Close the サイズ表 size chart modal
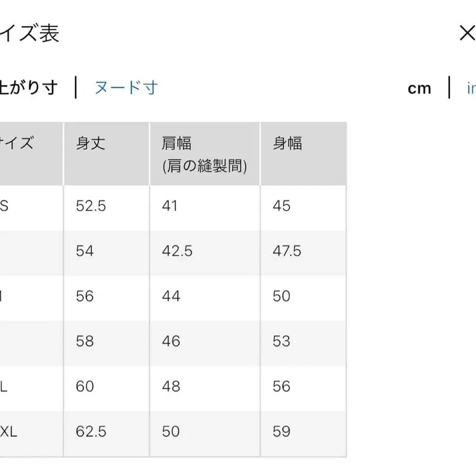 468,33
